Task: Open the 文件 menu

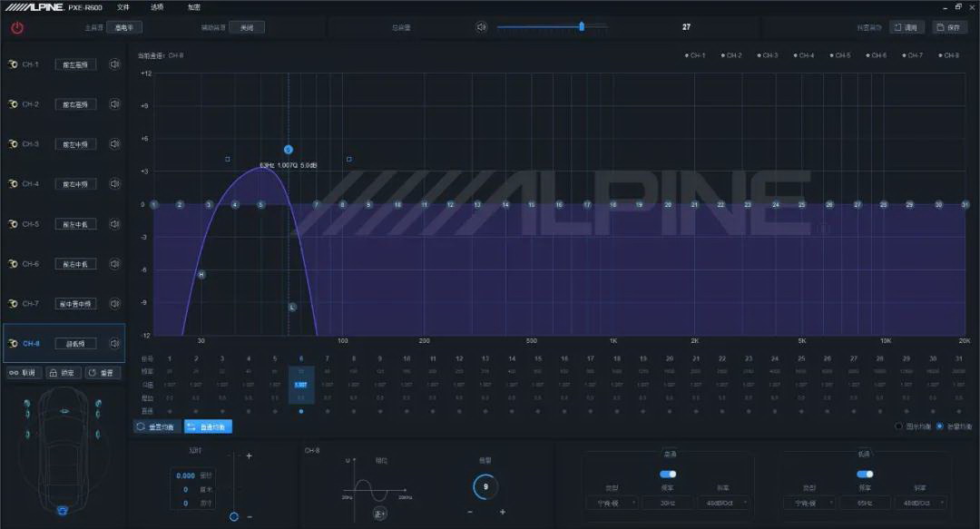Action: pos(123,7)
